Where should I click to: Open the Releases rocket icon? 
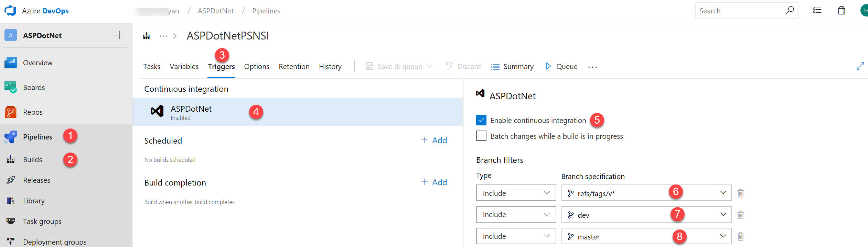[x=11, y=180]
